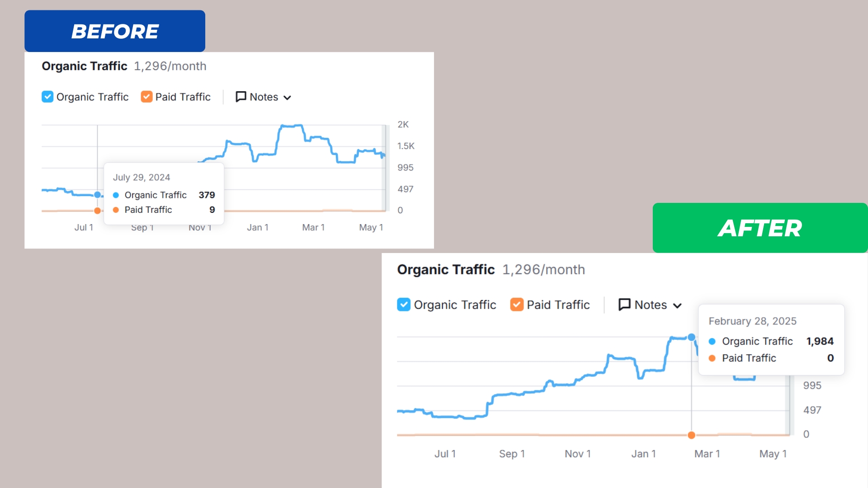Click Jan 1 axis label in AFTER chart

click(x=643, y=454)
